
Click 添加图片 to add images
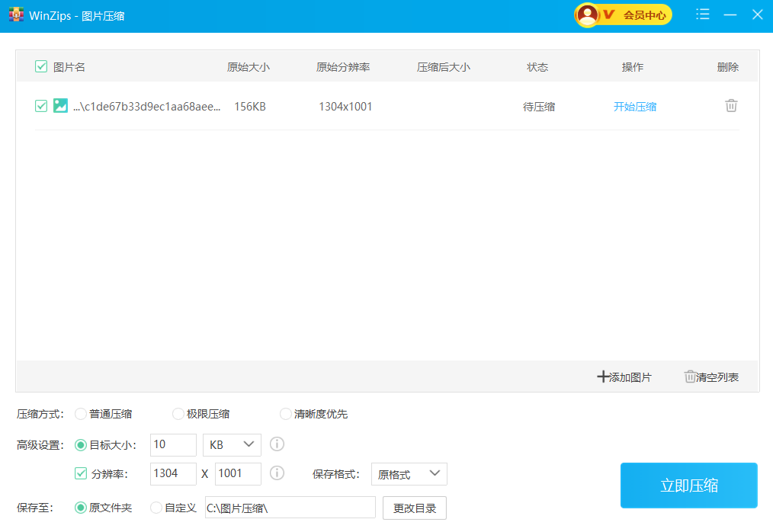click(624, 377)
